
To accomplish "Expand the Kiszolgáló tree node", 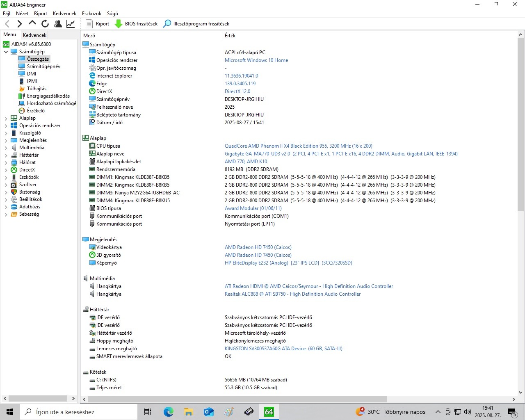I will coord(6,133).
